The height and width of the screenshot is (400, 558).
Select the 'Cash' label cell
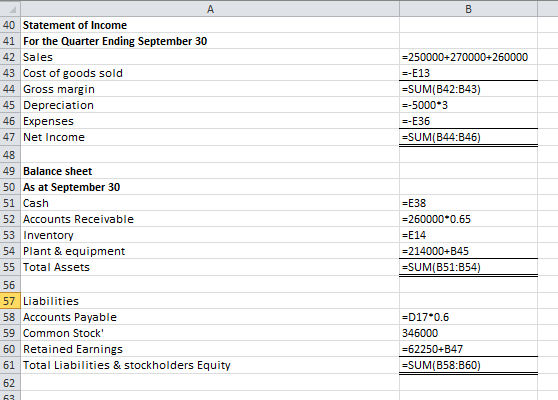click(210, 203)
